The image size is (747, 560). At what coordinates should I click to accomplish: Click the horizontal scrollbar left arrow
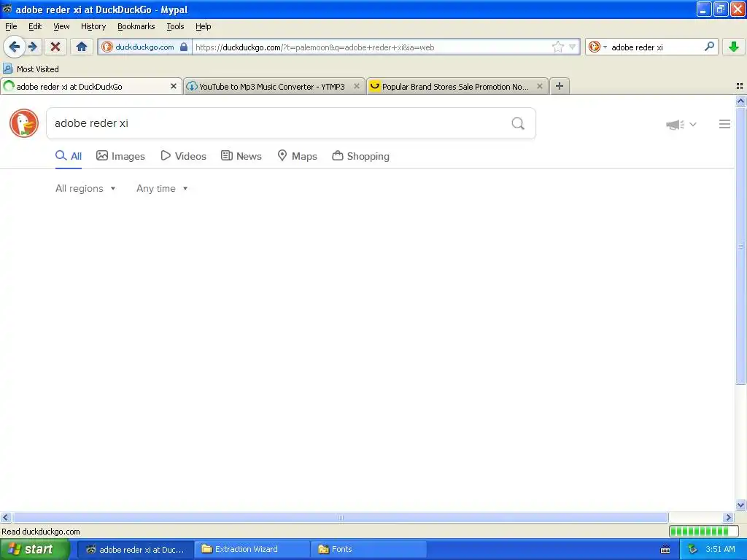6,517
